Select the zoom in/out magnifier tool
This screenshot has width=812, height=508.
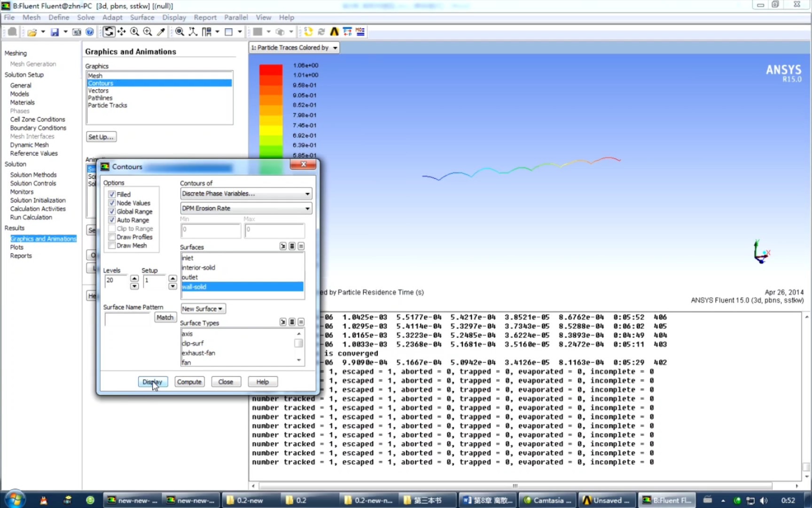tap(134, 32)
